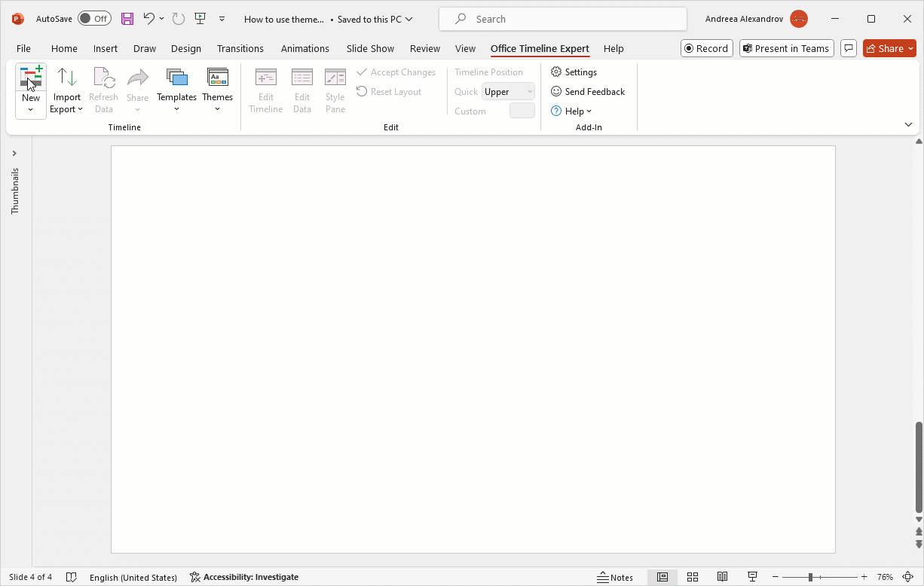Click the Present in Teams button
The image size is (924, 586).
point(786,48)
